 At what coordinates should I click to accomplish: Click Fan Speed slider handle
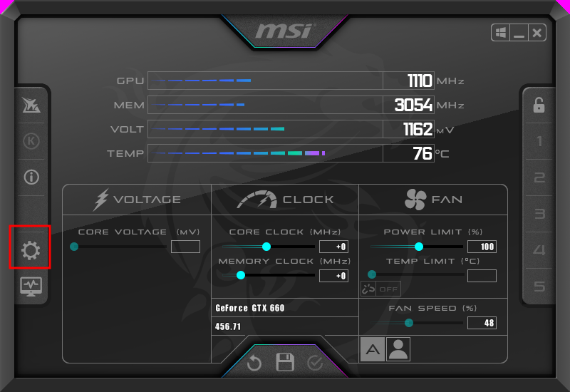[x=408, y=323]
